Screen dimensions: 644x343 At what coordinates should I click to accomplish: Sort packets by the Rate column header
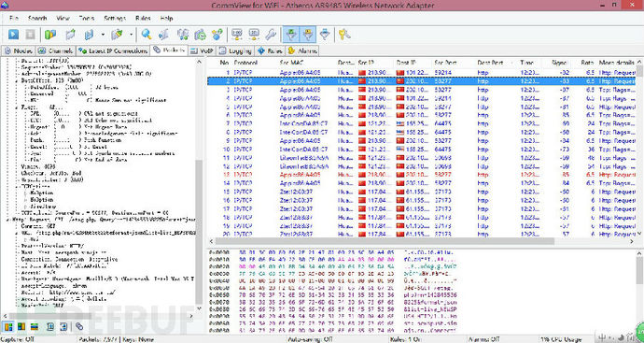coord(586,63)
